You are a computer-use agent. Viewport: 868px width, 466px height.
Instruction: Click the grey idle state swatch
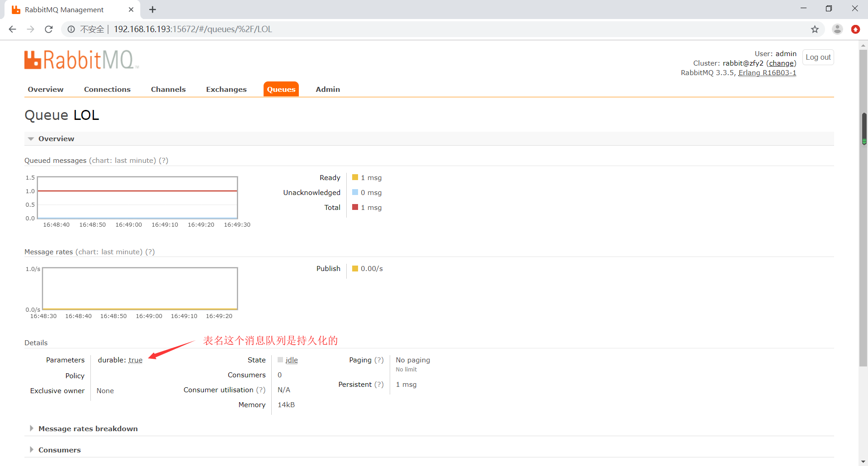click(280, 360)
